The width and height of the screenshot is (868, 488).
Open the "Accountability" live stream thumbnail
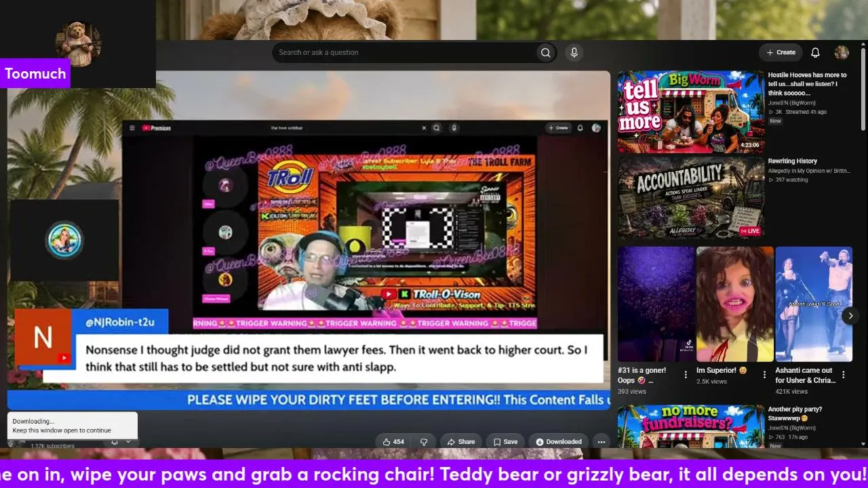(690, 198)
